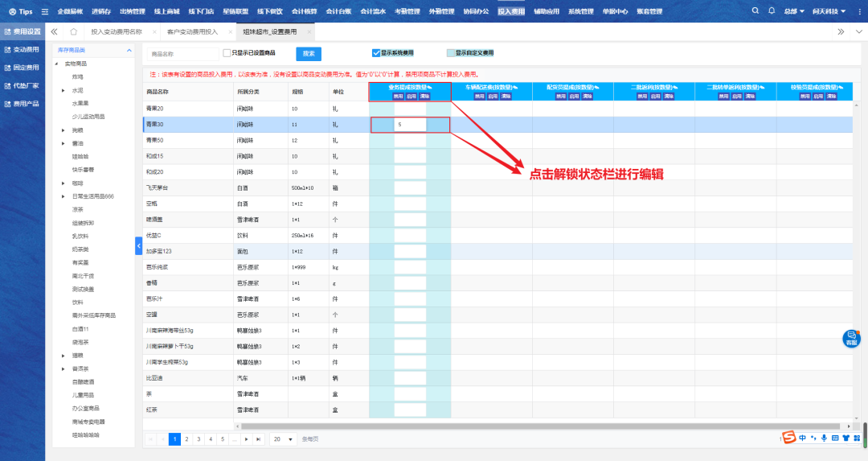Open the 会计核算 top menu

304,11
